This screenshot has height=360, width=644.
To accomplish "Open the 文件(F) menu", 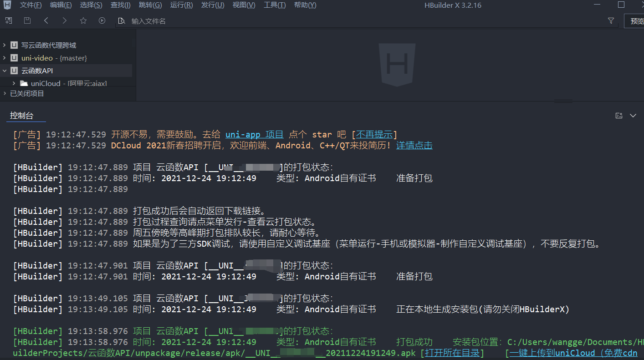I will (31, 5).
